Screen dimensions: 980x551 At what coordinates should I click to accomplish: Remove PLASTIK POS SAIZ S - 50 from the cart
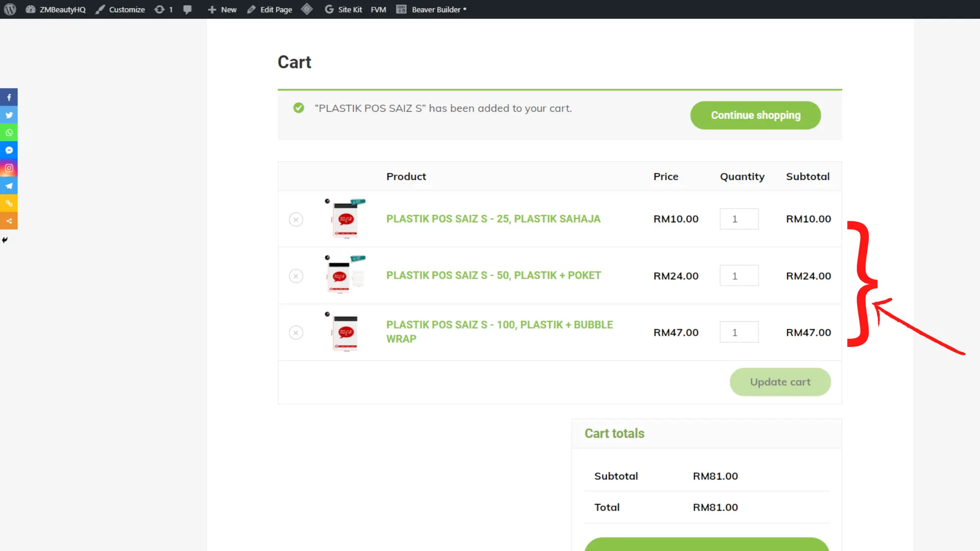pos(296,276)
